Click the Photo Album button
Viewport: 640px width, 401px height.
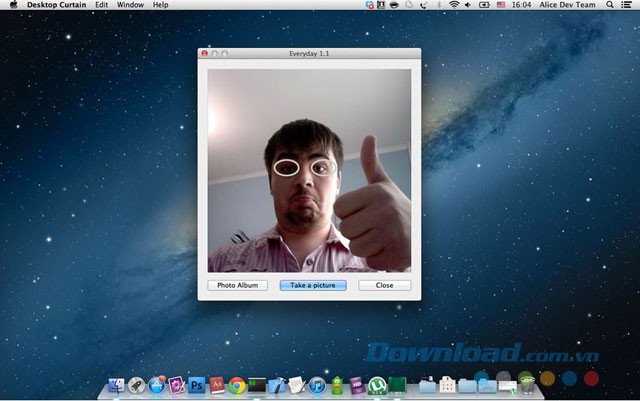click(x=237, y=285)
